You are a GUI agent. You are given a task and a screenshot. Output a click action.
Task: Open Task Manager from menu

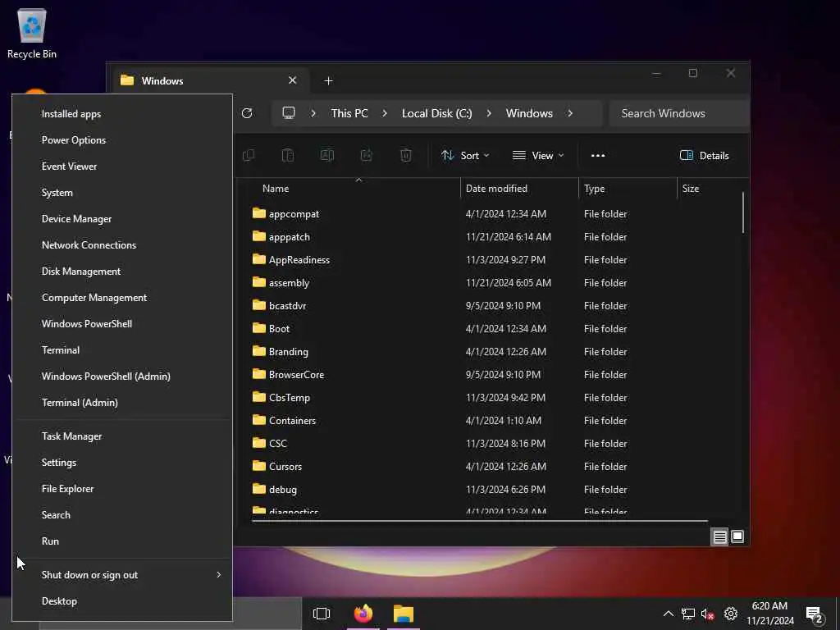click(122, 436)
